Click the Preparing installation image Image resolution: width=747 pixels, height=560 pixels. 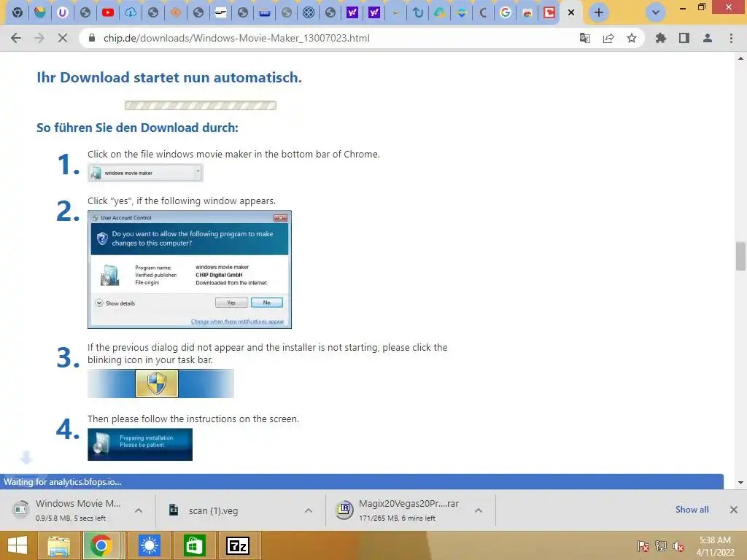tap(140, 444)
